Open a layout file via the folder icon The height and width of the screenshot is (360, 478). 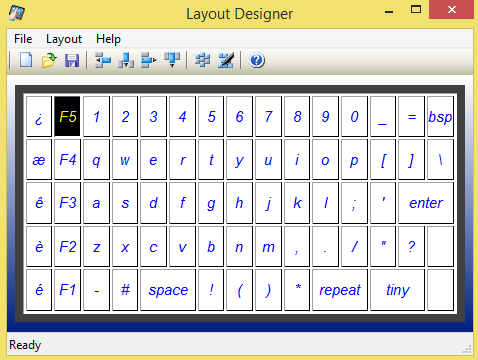click(49, 60)
